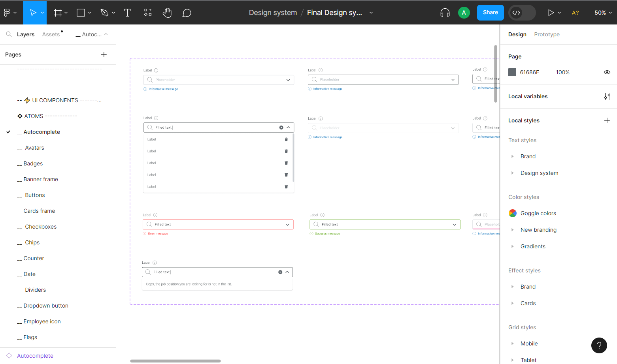Open file name options chevron

371,13
